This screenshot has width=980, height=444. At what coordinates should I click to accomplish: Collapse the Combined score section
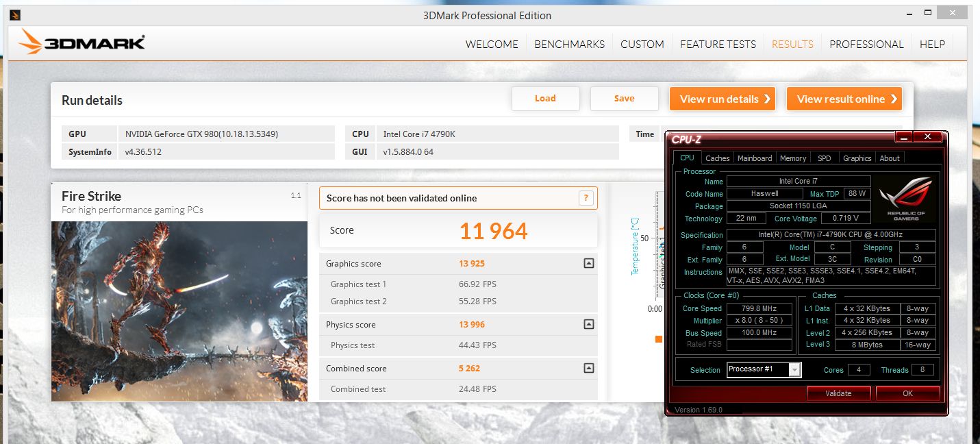tap(588, 368)
